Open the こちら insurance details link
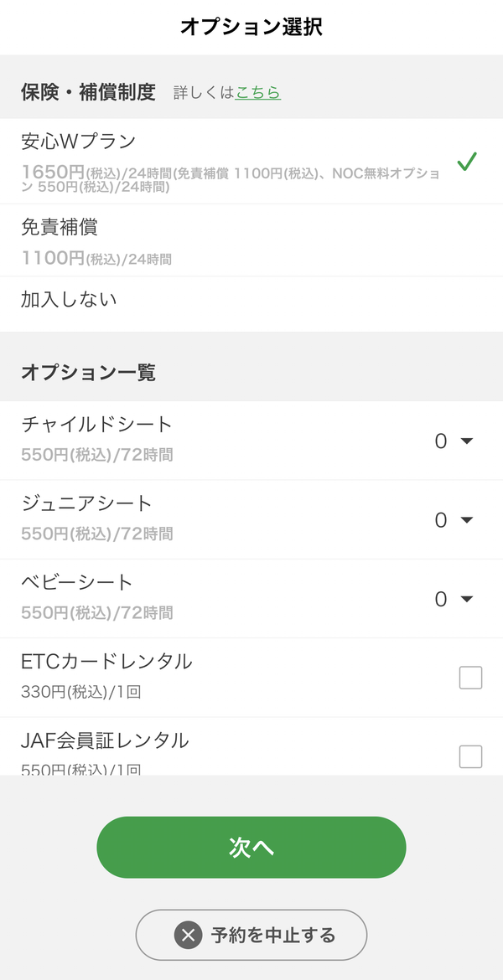The height and width of the screenshot is (980, 503). (258, 92)
